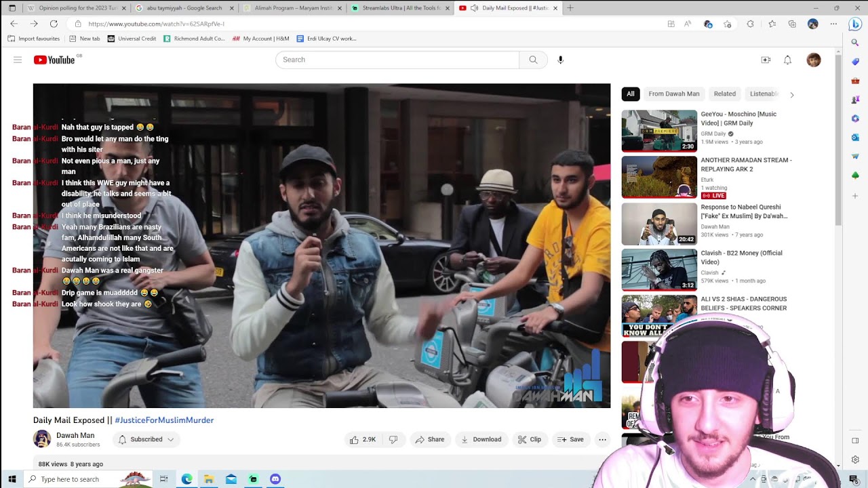Switch to the Alimah Program tab

[292, 8]
